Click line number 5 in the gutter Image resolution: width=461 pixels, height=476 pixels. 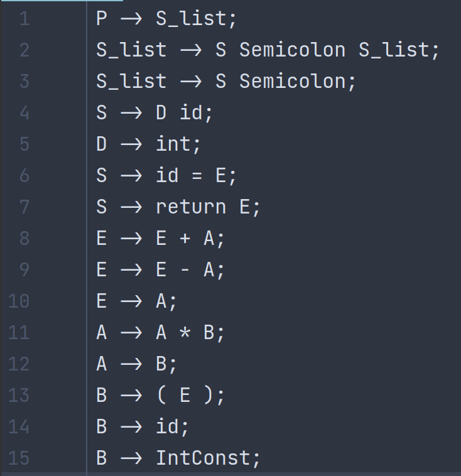pyautogui.click(x=24, y=144)
